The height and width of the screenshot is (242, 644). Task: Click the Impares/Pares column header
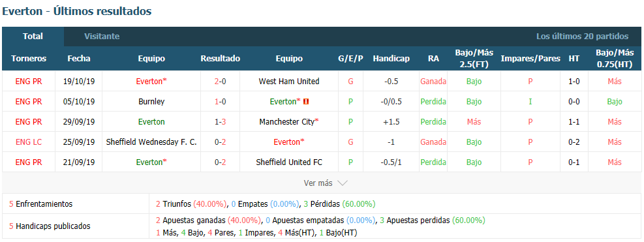tap(530, 58)
